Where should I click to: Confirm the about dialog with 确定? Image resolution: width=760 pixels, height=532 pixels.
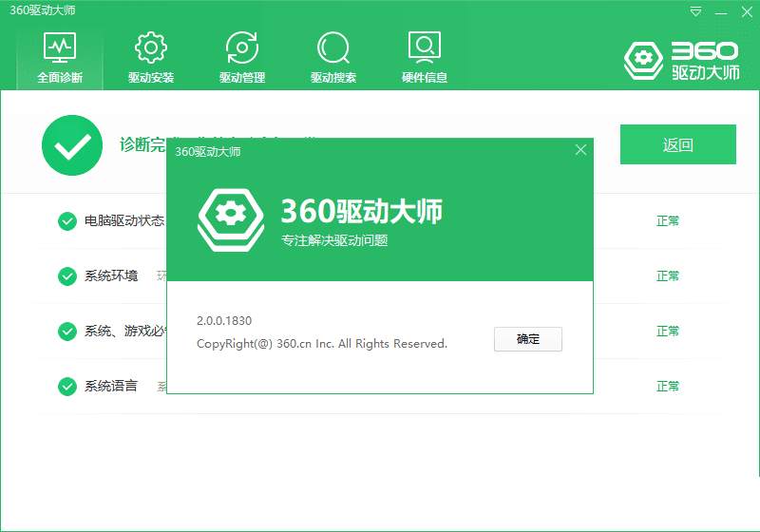(x=528, y=339)
